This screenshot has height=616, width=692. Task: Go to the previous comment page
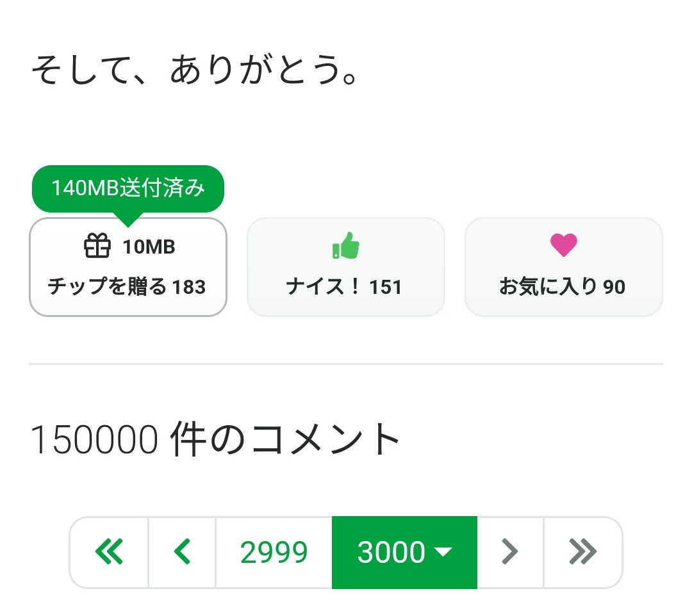[x=183, y=552]
